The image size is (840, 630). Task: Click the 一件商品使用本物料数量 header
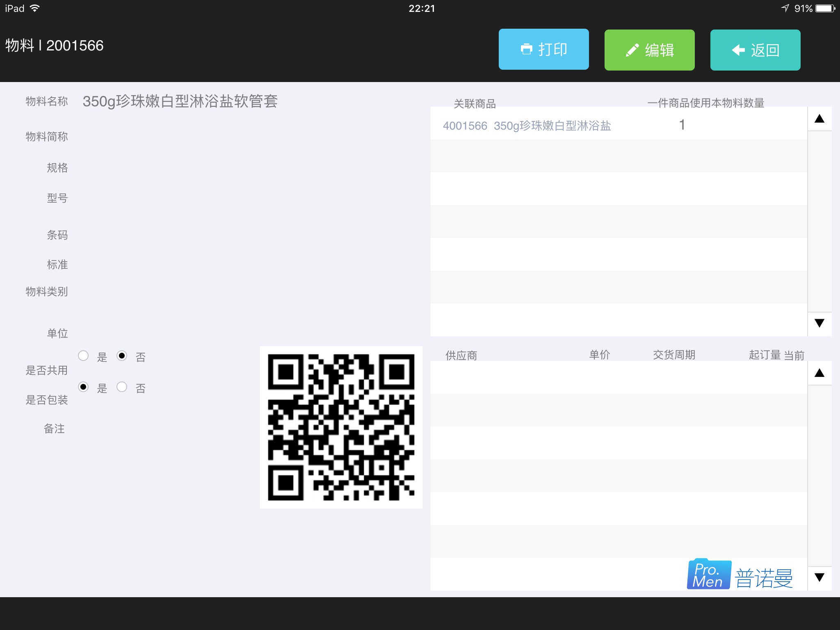[706, 103]
